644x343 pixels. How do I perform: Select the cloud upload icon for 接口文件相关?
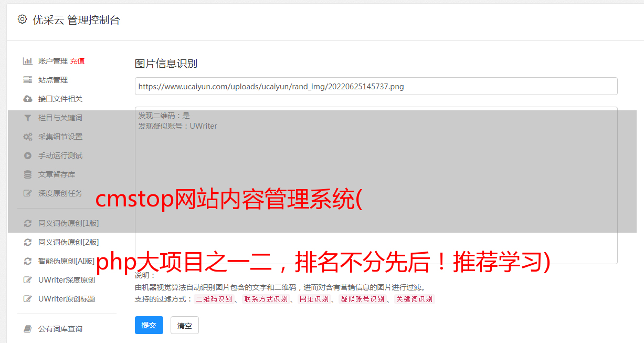pos(28,99)
